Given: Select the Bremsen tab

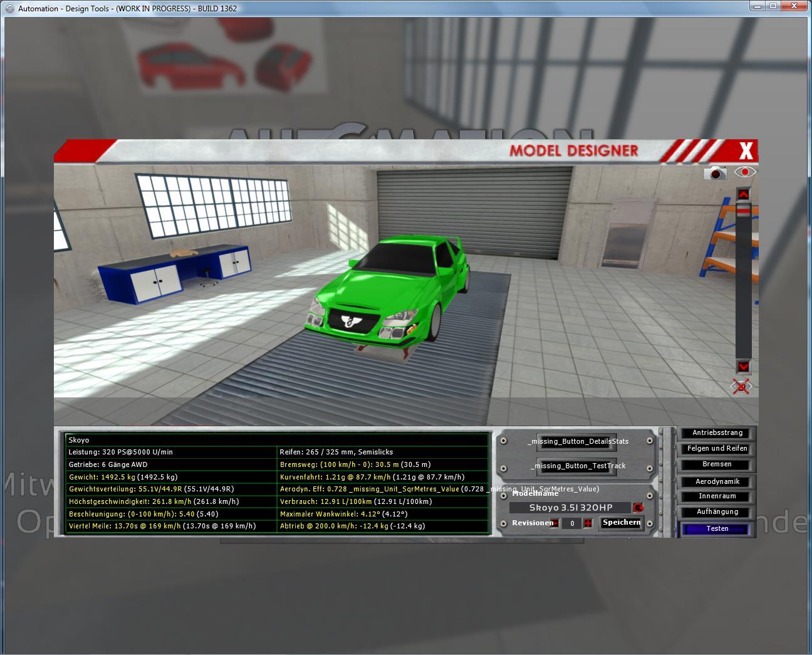Looking at the screenshot, I should [x=717, y=464].
